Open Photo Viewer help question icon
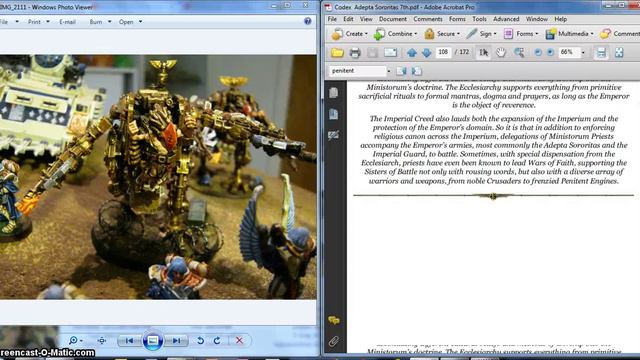 [x=308, y=21]
